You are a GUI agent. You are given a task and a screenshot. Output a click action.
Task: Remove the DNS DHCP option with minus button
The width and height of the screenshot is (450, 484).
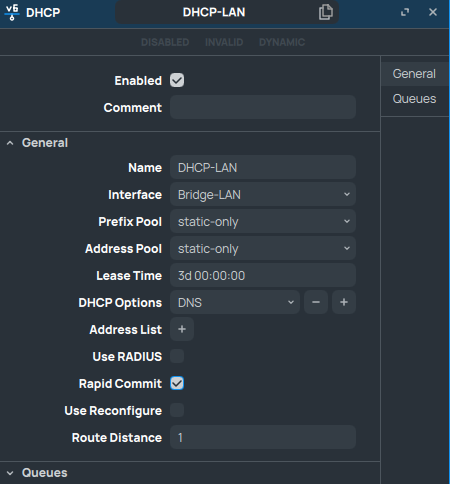tap(316, 302)
